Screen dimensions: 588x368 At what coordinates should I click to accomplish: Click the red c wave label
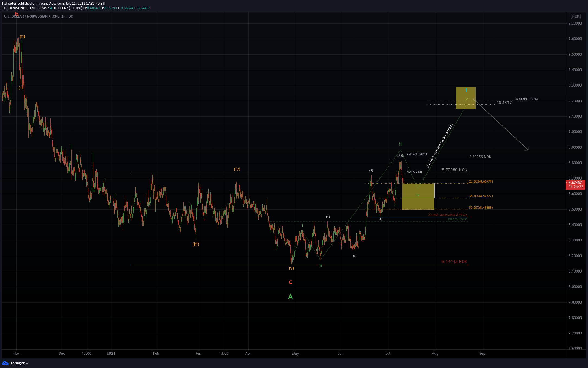tap(290, 282)
